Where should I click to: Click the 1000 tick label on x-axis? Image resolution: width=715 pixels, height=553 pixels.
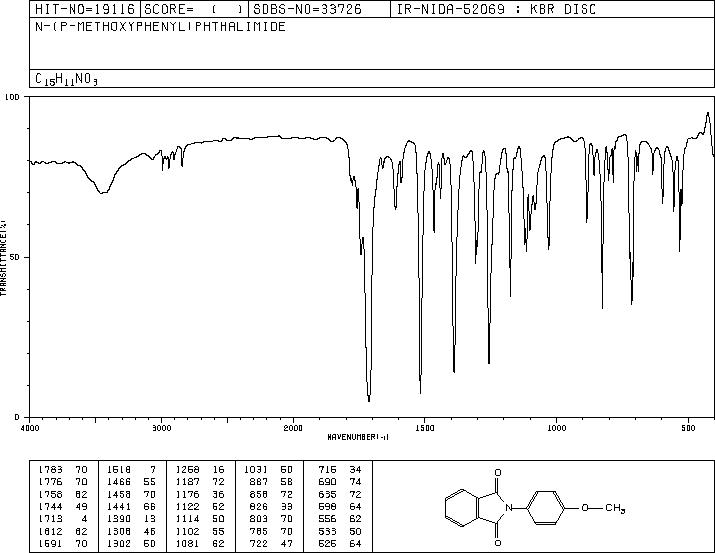(x=556, y=428)
